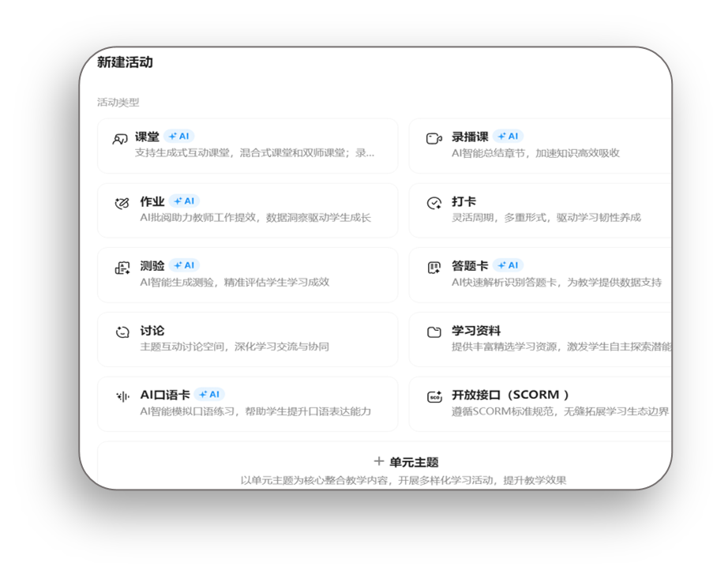Click the AI口语卡 voice waveform icon

tap(122, 396)
